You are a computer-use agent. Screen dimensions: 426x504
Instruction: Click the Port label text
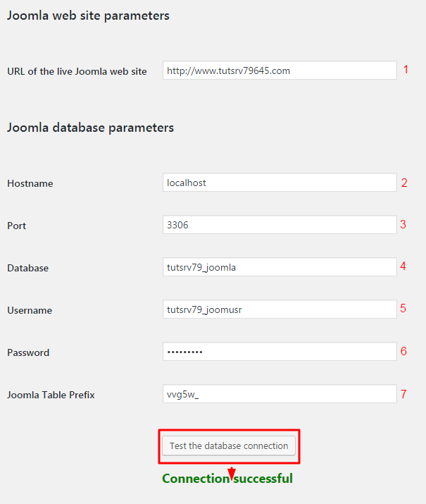click(17, 226)
